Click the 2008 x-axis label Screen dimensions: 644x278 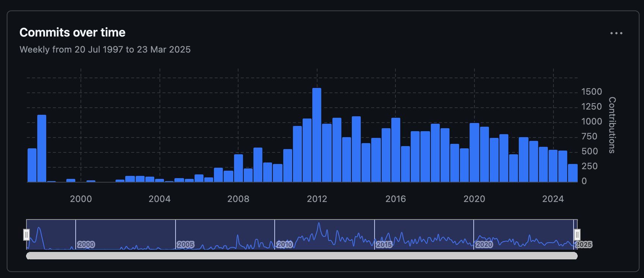click(238, 199)
